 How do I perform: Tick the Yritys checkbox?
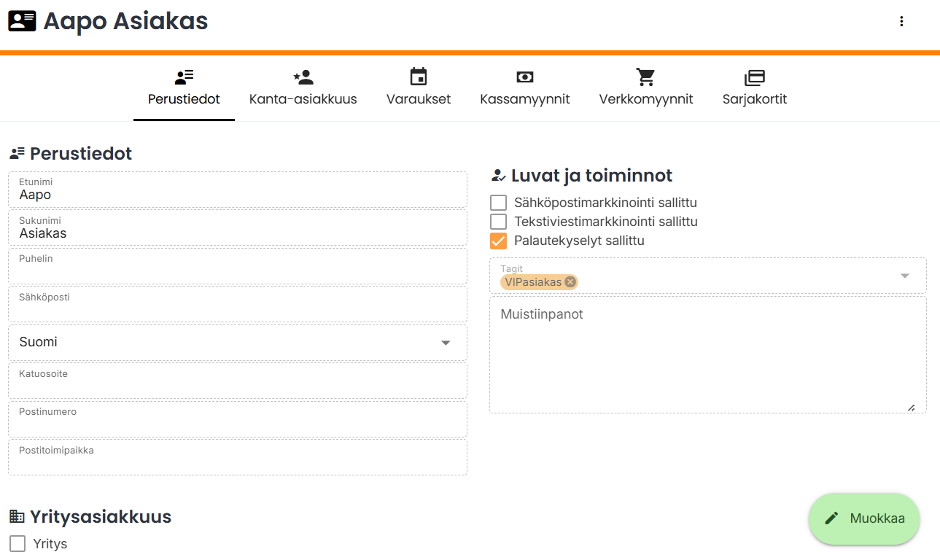click(18, 544)
